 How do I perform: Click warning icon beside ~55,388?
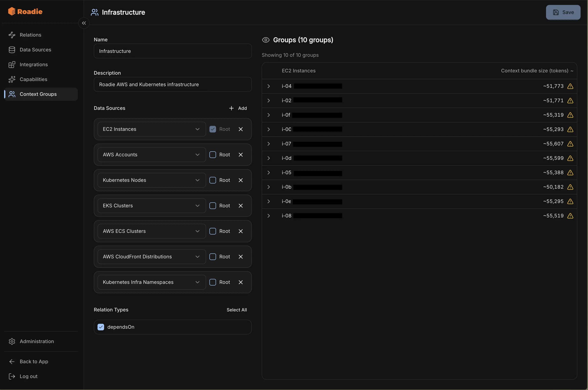[x=570, y=173]
